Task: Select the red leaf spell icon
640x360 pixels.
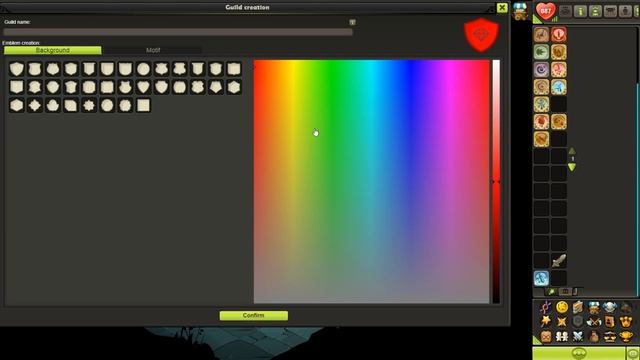Action: pos(541,122)
